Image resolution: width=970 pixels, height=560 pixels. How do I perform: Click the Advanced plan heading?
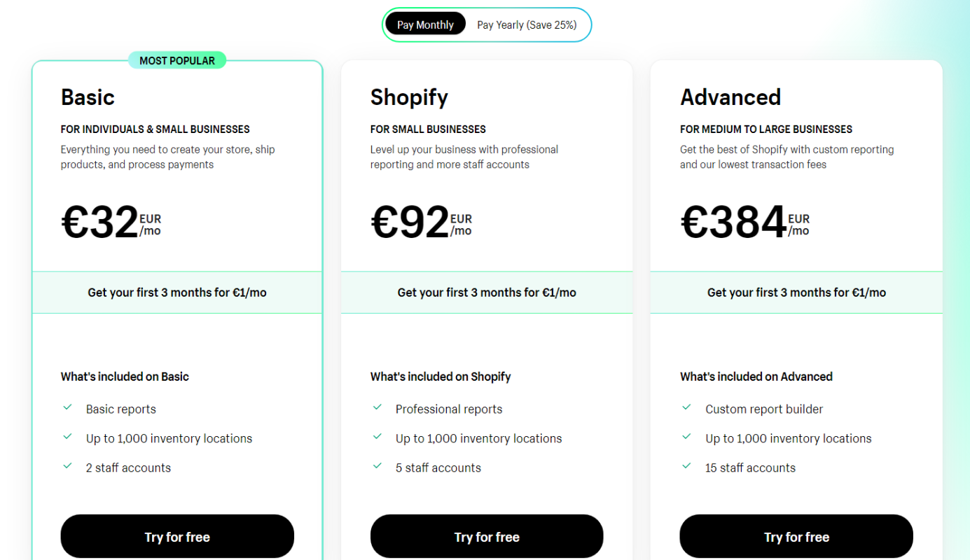(730, 97)
